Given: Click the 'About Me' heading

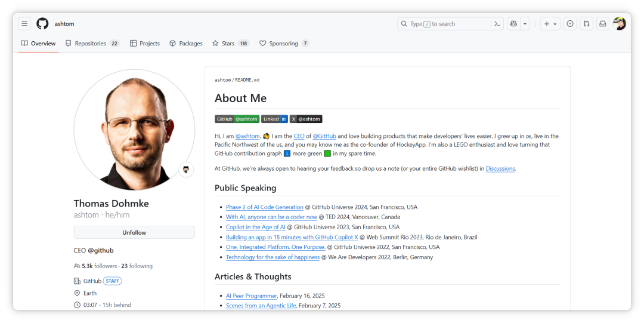Looking at the screenshot, I should [x=240, y=99].
